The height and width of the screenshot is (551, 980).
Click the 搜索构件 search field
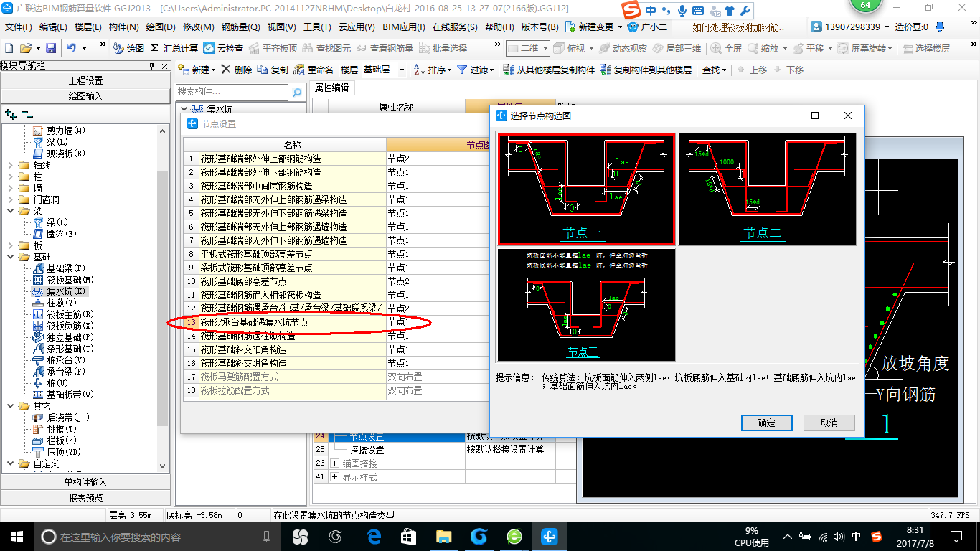[x=232, y=92]
